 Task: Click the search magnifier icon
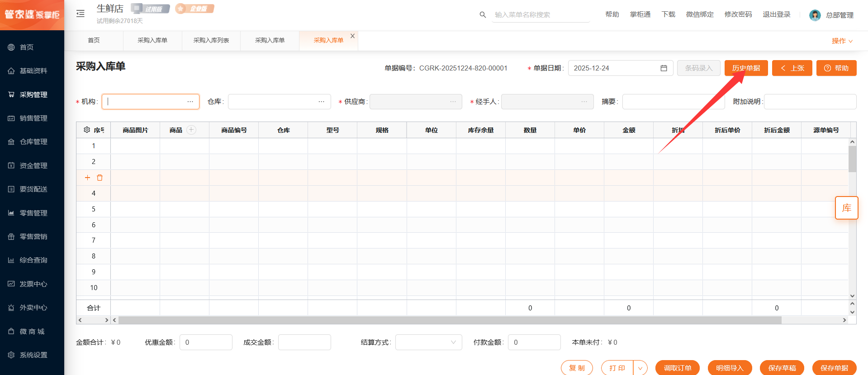pos(483,15)
